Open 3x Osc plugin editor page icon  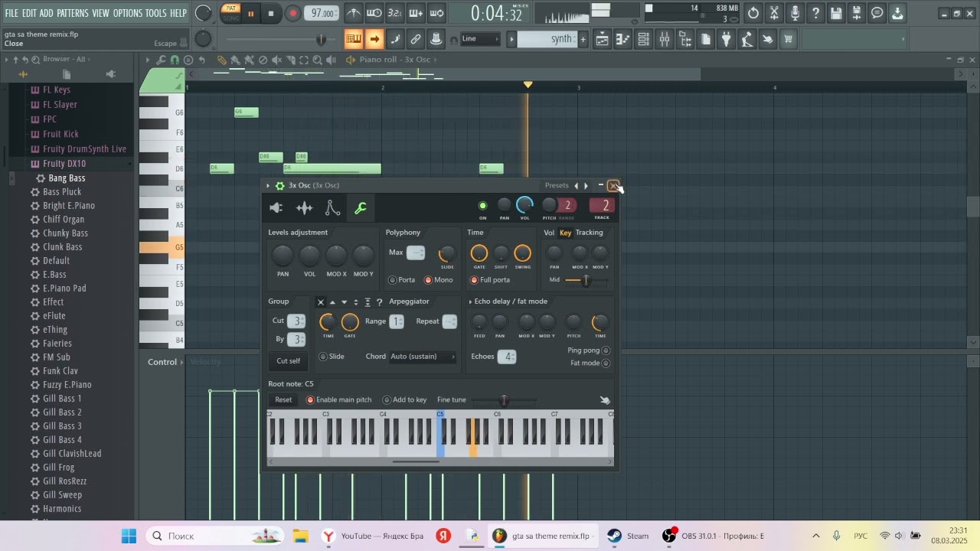pos(276,207)
